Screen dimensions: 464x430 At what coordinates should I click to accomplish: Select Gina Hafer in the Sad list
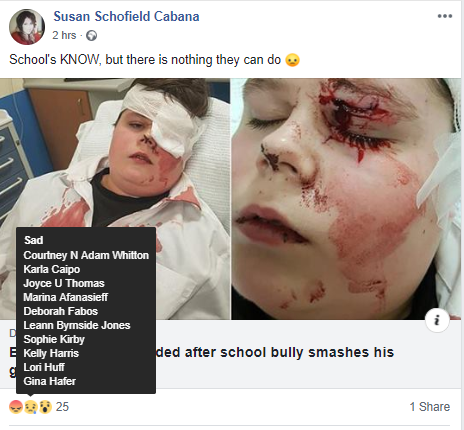(49, 381)
